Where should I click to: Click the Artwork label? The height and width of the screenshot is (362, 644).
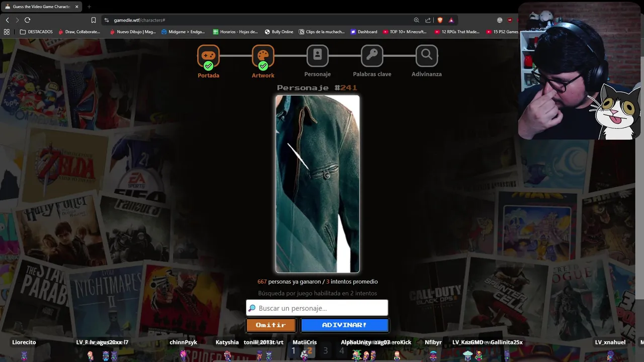[x=263, y=75]
